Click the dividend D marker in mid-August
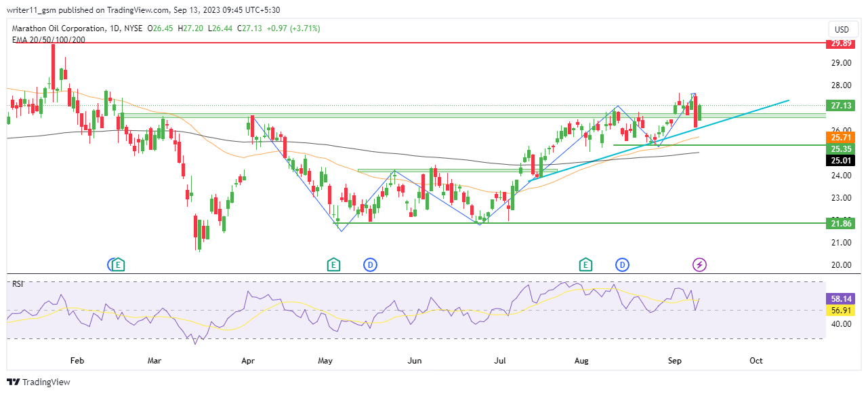The width and height of the screenshot is (868, 394). click(622, 264)
